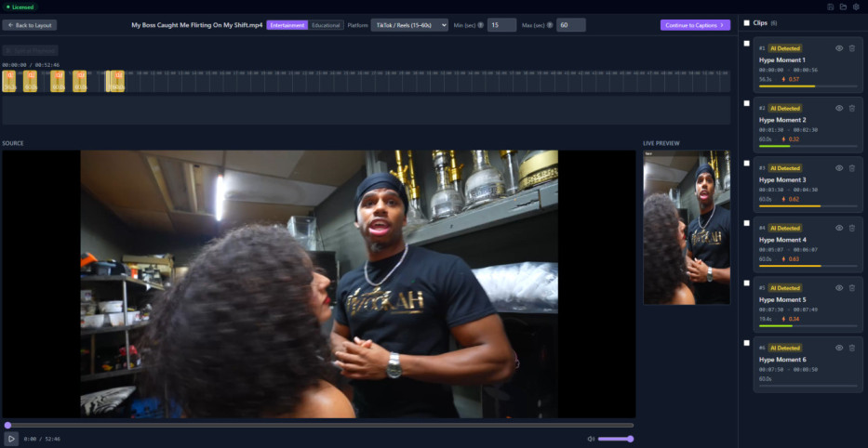
Task: Select the Hype Moment 2 title
Action: coord(782,120)
